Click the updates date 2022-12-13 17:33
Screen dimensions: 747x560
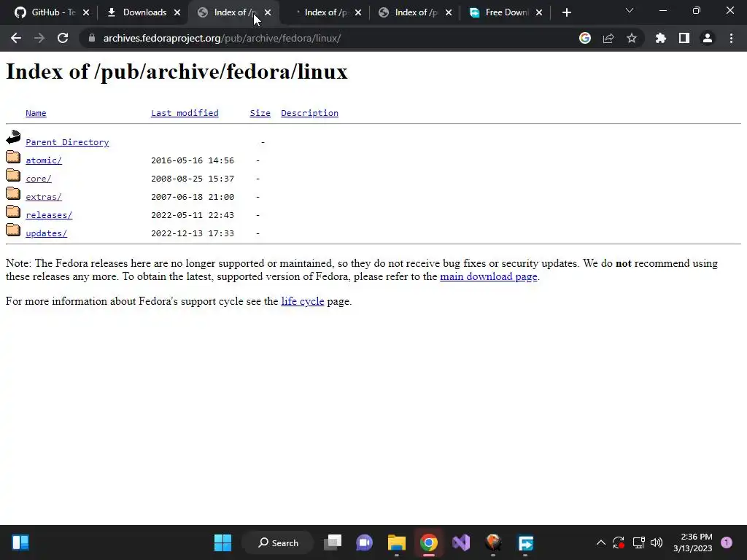coord(193,233)
